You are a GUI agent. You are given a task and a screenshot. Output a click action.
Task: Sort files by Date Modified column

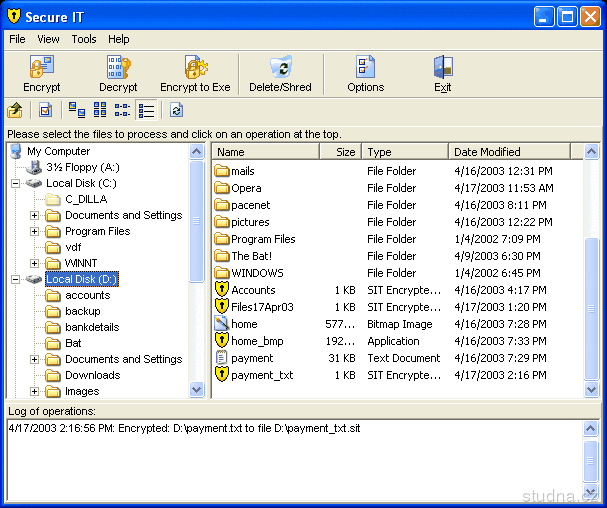508,152
